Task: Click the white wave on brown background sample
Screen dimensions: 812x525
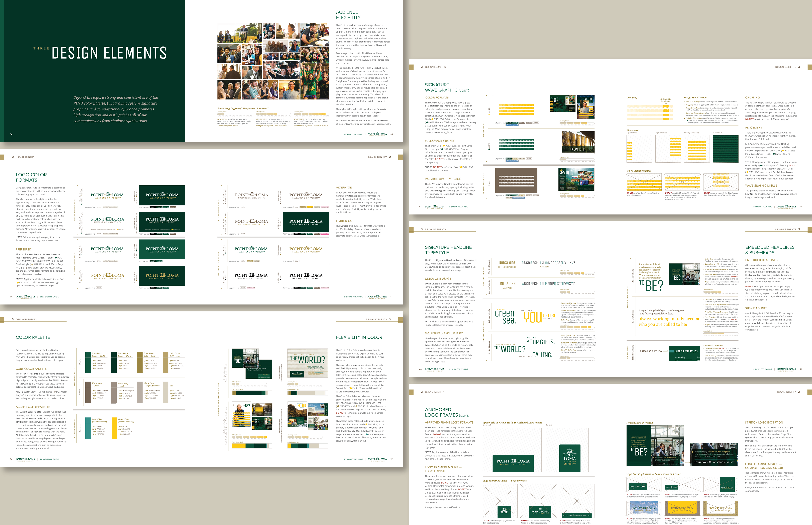Action: (x=516, y=180)
